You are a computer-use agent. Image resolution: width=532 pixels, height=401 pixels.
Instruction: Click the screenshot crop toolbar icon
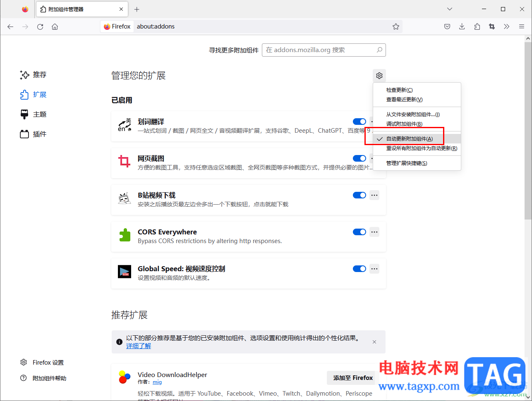pos(492,26)
